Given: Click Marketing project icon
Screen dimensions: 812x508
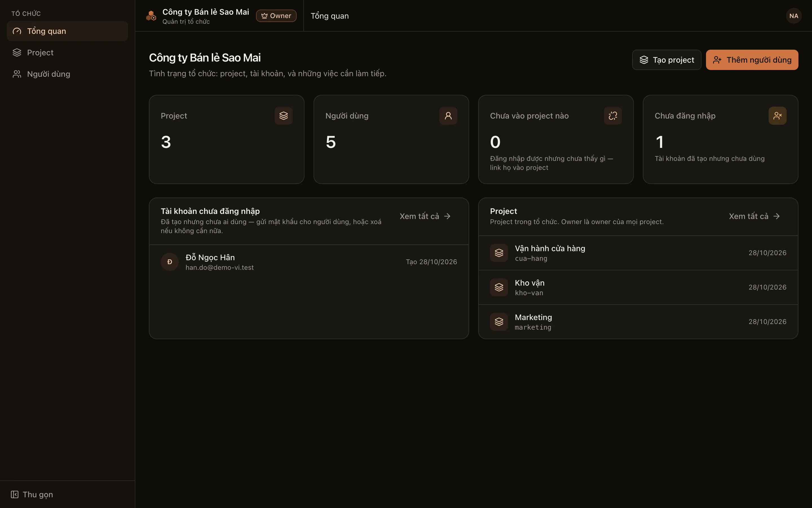Looking at the screenshot, I should [x=499, y=322].
